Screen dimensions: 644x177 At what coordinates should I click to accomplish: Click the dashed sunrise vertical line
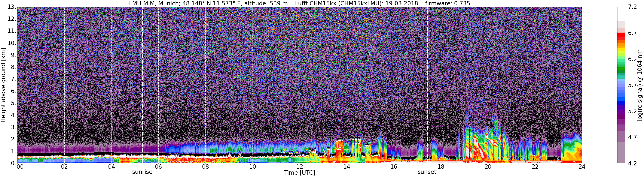(x=142, y=85)
